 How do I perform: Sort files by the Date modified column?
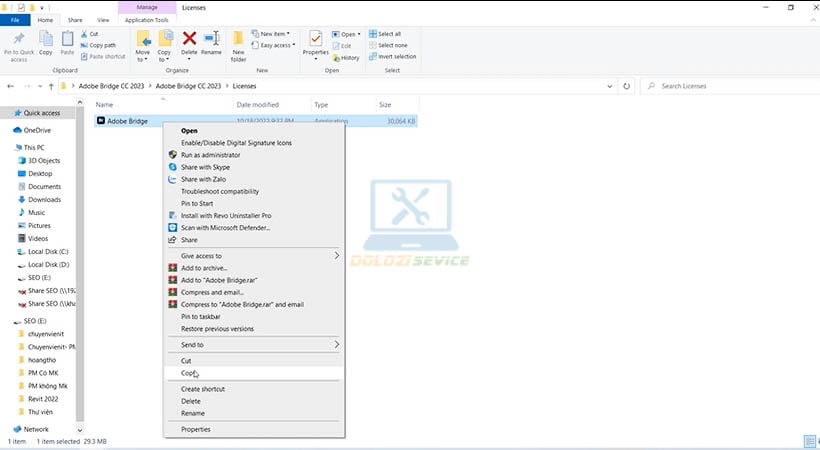click(x=258, y=105)
